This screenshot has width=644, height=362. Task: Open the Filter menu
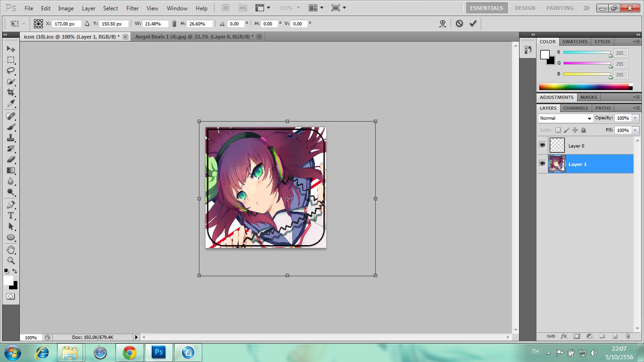(132, 8)
